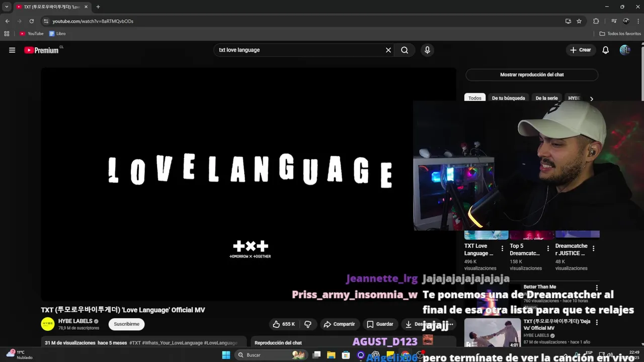
Task: Options for TXT Love Language suggestion
Action: point(502,248)
